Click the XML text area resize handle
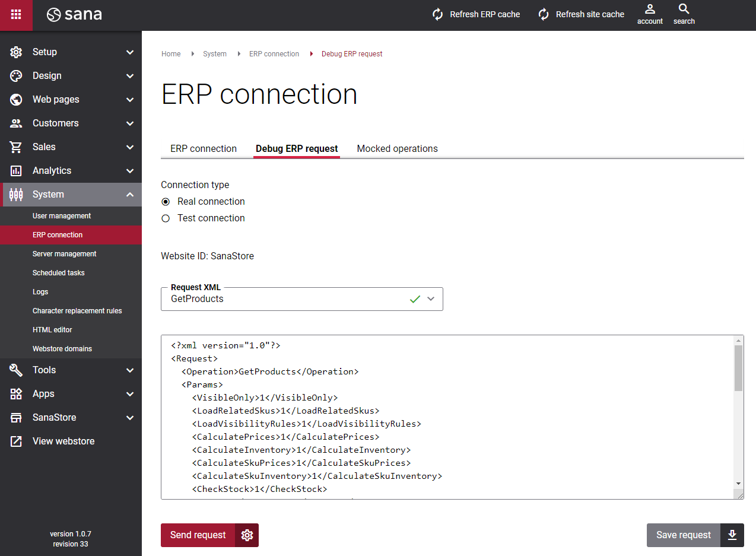Image resolution: width=756 pixels, height=556 pixels. click(x=739, y=494)
